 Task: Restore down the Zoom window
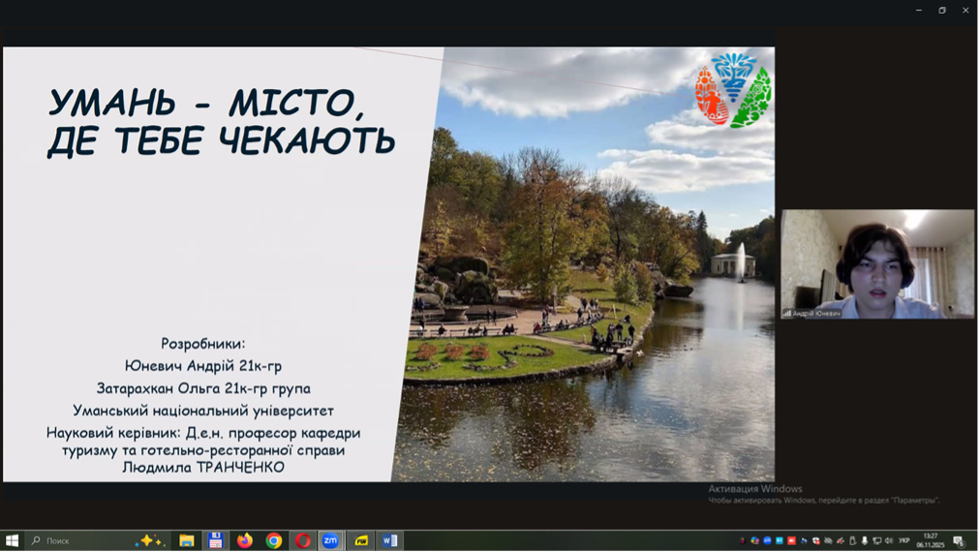[942, 10]
